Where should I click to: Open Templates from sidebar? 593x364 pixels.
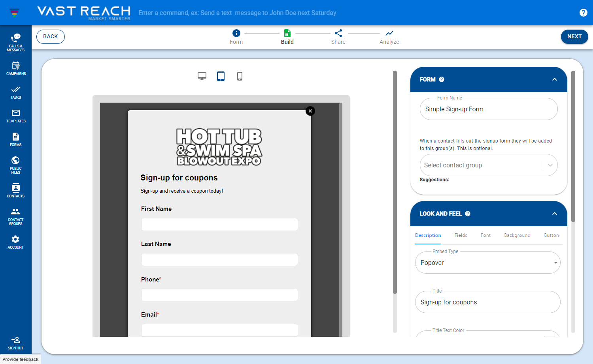[16, 116]
